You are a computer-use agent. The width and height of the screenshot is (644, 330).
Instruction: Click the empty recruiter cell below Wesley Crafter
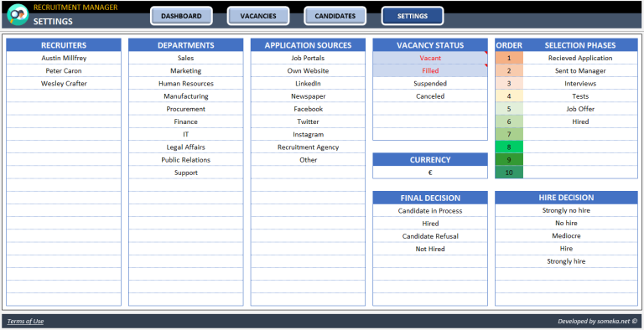[64, 96]
